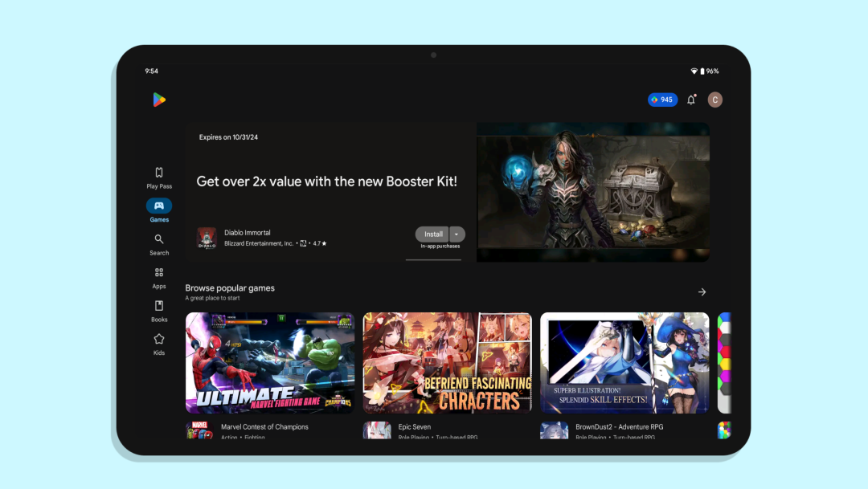This screenshot has width=868, height=489.
Task: Click the Booster Kit promotion headline
Action: tap(326, 181)
